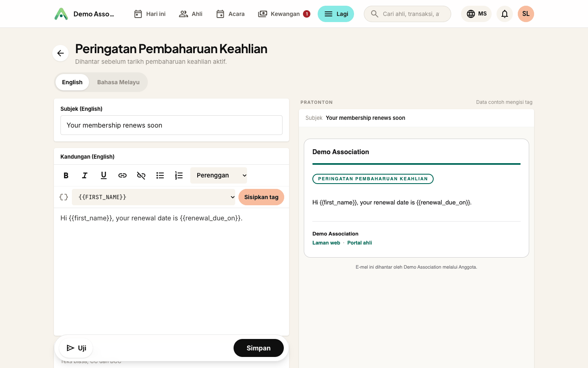
Task: Click the Subjek (English) input field
Action: click(171, 125)
